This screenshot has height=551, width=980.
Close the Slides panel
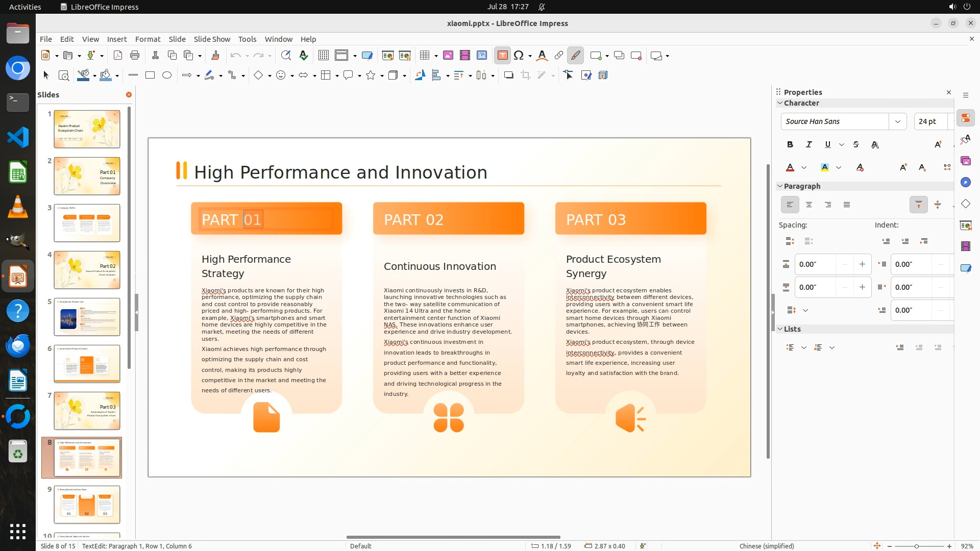[x=129, y=95]
